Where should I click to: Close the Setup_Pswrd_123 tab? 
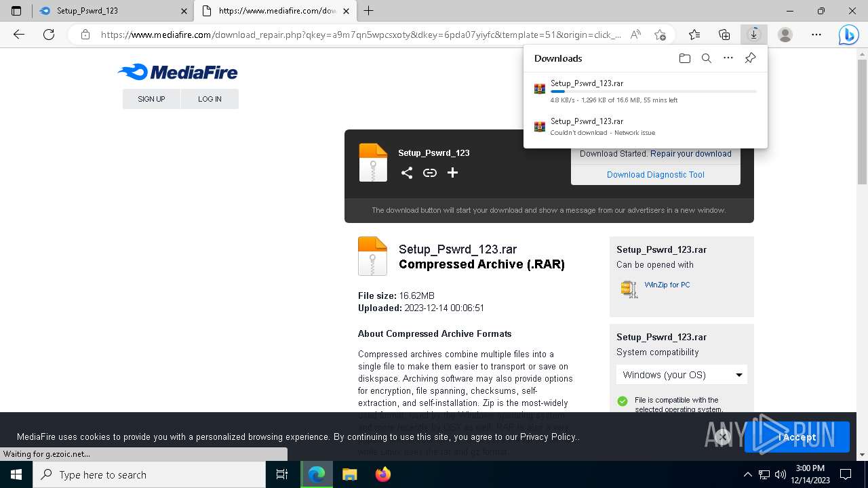(x=184, y=11)
